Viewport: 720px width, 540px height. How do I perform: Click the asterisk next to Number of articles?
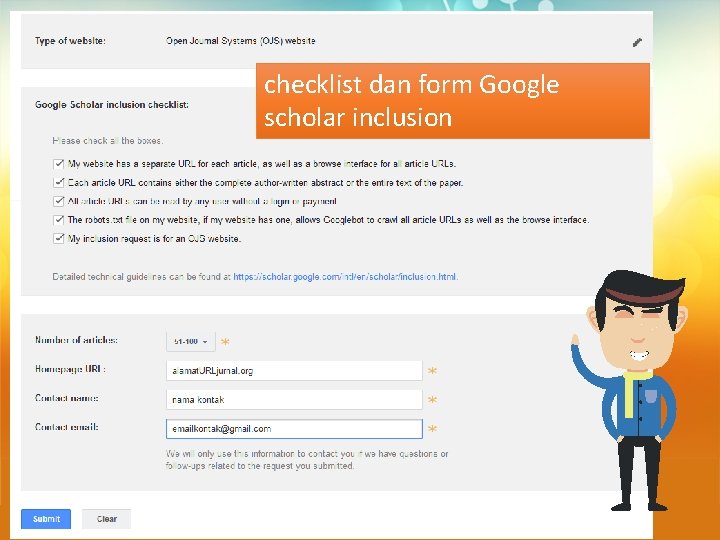pos(225,343)
